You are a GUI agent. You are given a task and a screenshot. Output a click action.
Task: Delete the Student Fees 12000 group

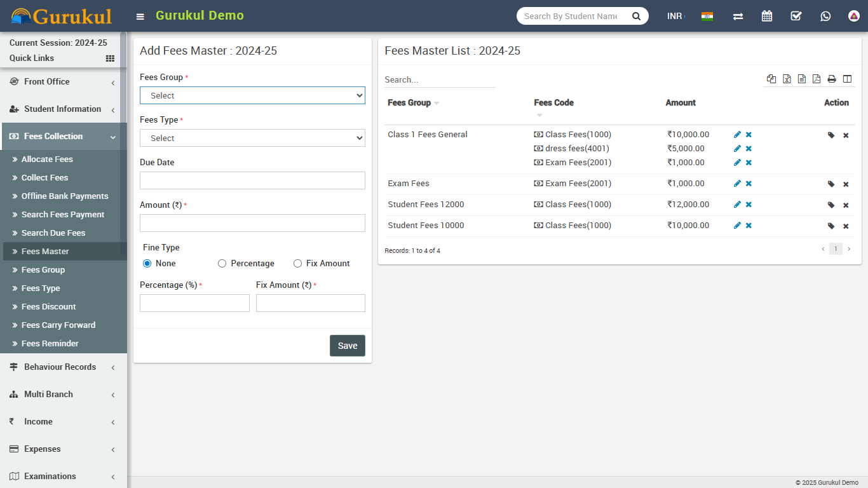846,205
